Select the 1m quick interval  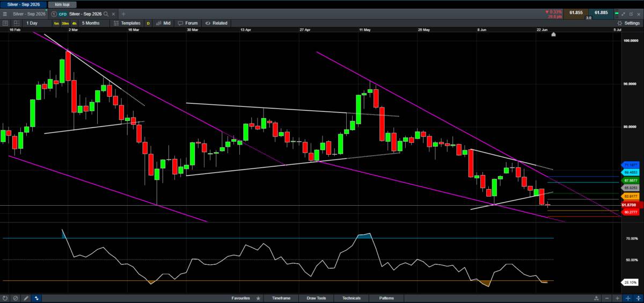click(56, 23)
